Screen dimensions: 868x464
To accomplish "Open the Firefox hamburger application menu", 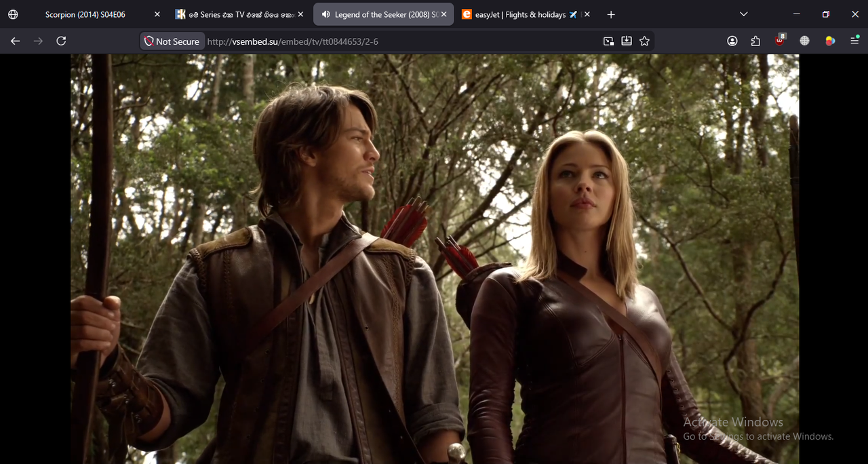I will pos(854,41).
